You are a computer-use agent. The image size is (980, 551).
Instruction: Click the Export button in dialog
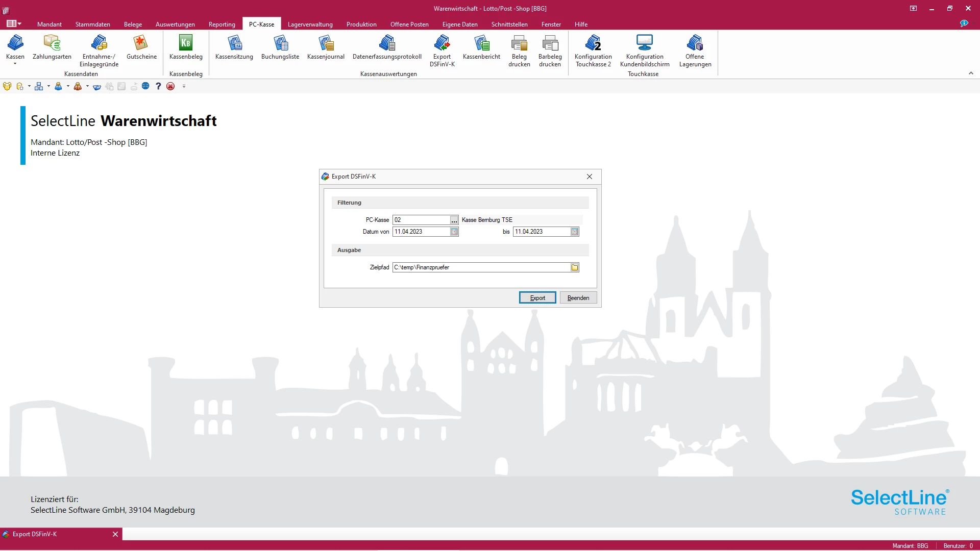tap(537, 298)
